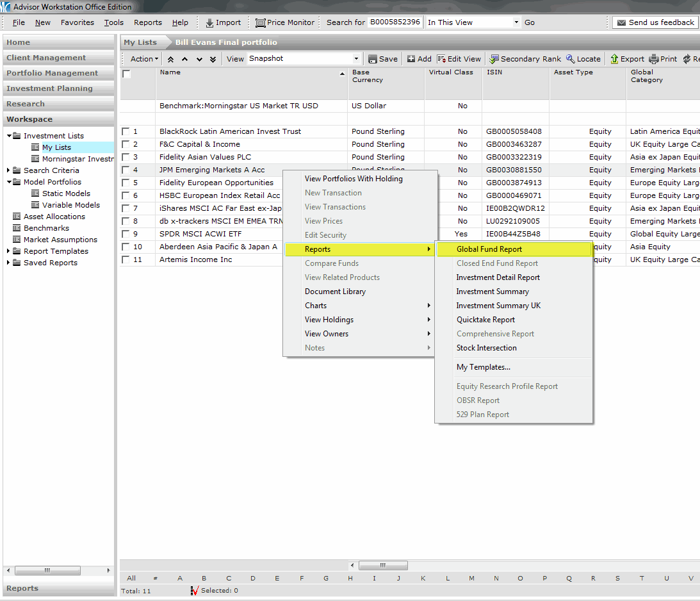Click Send us feedback button
The height and width of the screenshot is (601, 700).
655,22
